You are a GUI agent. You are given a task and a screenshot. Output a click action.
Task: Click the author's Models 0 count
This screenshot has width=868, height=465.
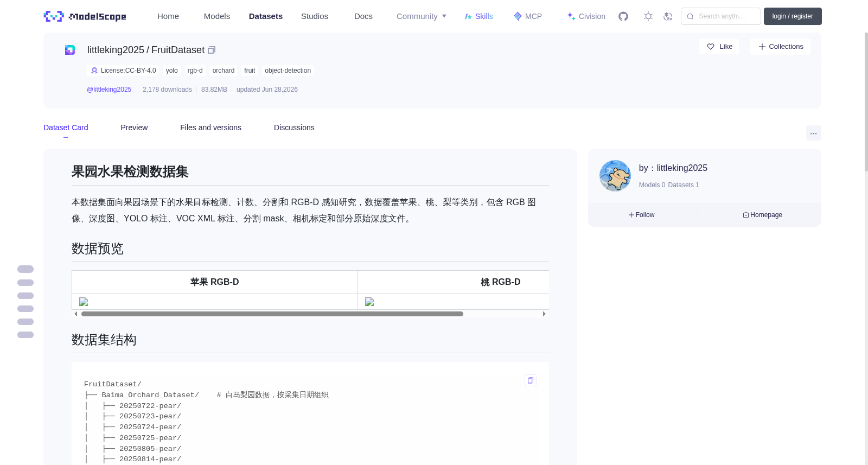652,185
